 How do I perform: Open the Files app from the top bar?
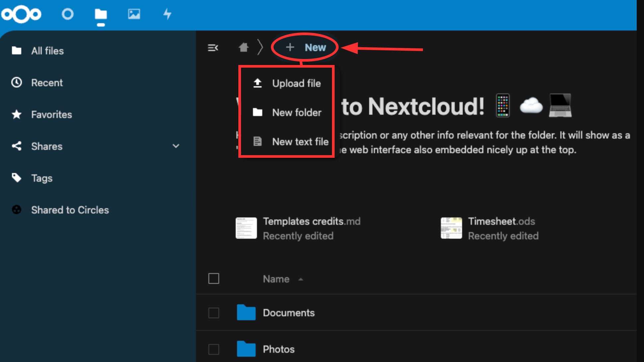pos(100,14)
